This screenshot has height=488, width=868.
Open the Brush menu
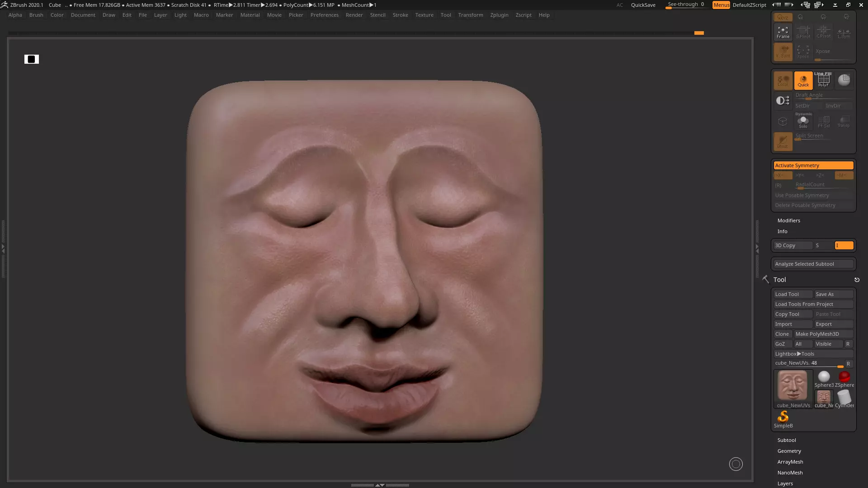(36, 15)
